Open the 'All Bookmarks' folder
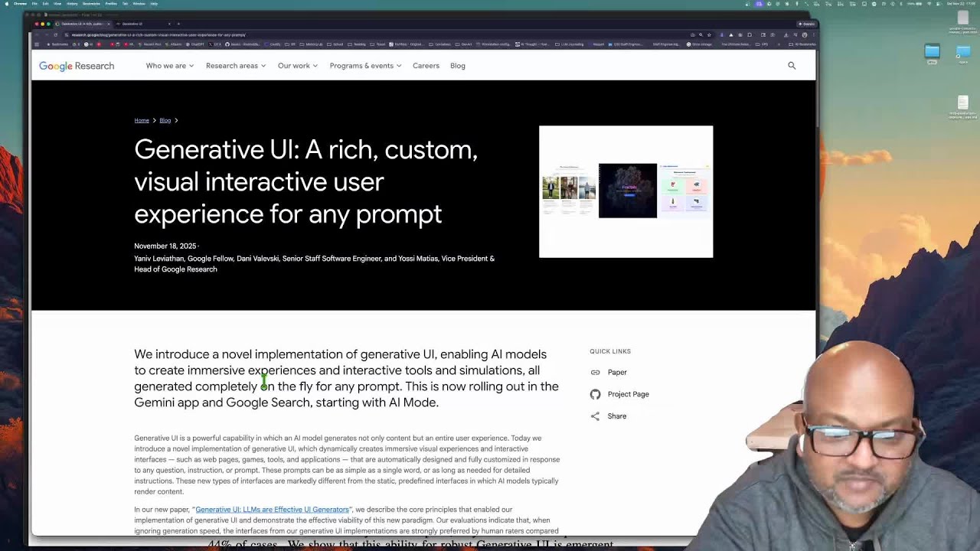This screenshot has height=551, width=980. click(x=802, y=44)
